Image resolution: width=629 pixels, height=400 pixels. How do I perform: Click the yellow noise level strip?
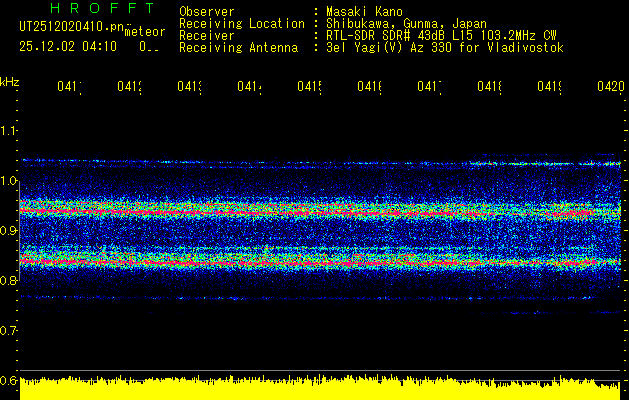pyautogui.click(x=320, y=388)
